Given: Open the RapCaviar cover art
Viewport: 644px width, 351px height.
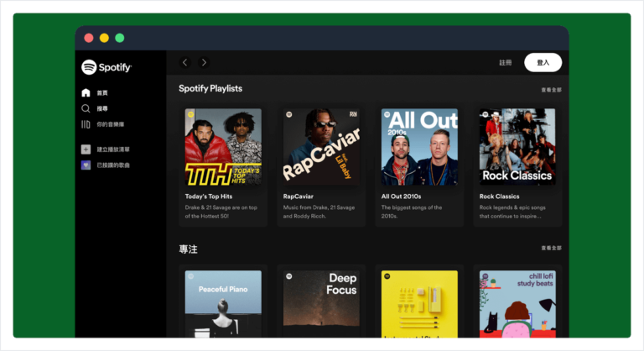Looking at the screenshot, I should (321, 147).
